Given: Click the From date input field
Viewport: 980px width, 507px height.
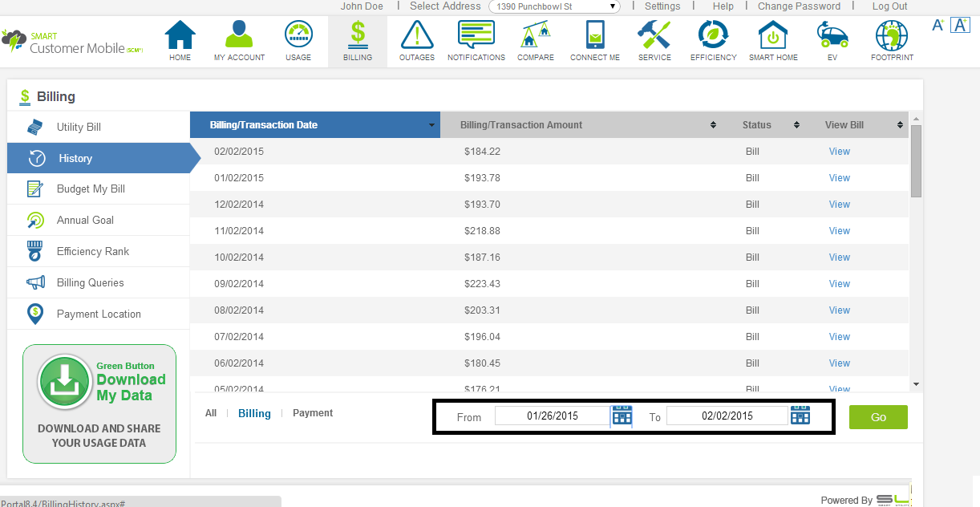Looking at the screenshot, I should 552,416.
